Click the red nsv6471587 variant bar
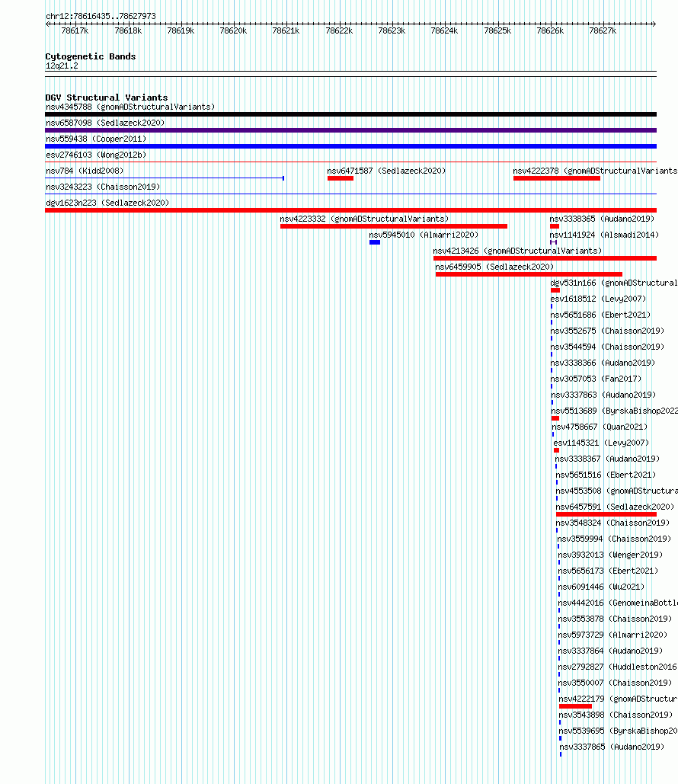Viewport: 678px width, 784px height. pos(341,178)
